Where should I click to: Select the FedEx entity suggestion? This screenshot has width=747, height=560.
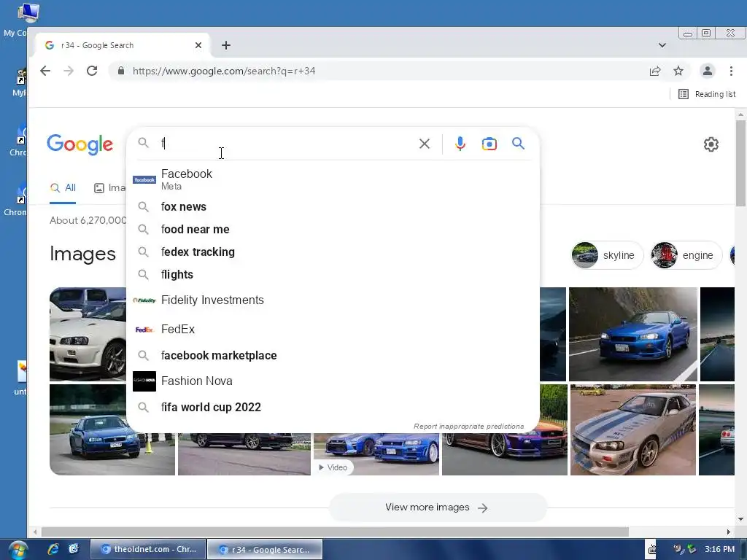click(333, 329)
